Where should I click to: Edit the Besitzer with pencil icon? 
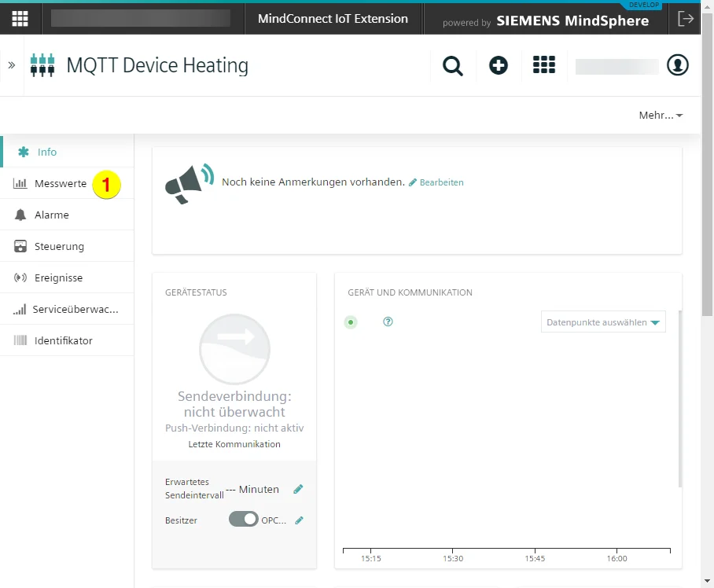click(x=299, y=520)
